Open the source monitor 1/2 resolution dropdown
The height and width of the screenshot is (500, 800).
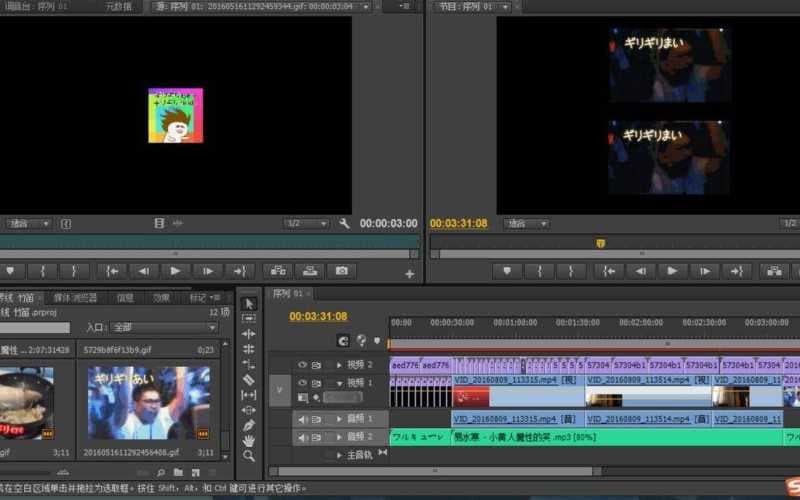pyautogui.click(x=305, y=224)
